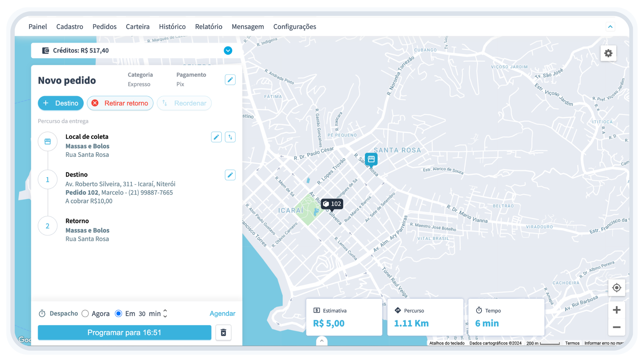Open Atalhos do teclado

(x=447, y=343)
